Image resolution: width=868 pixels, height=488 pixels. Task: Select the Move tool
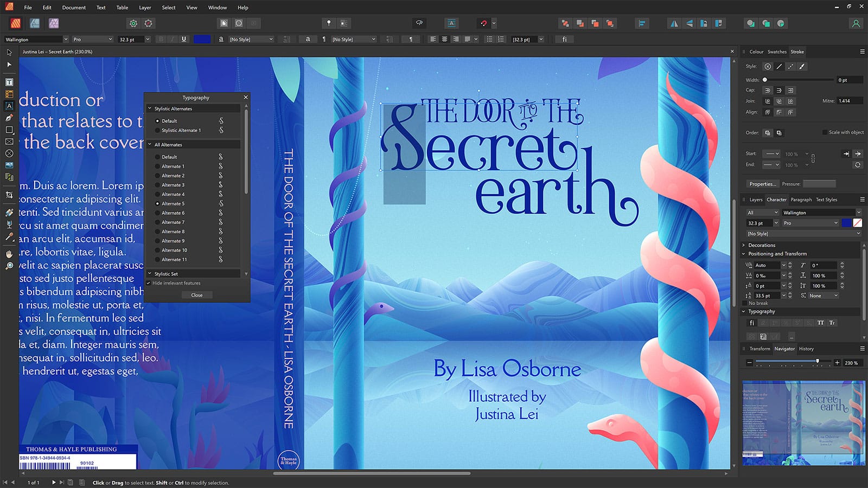click(9, 53)
